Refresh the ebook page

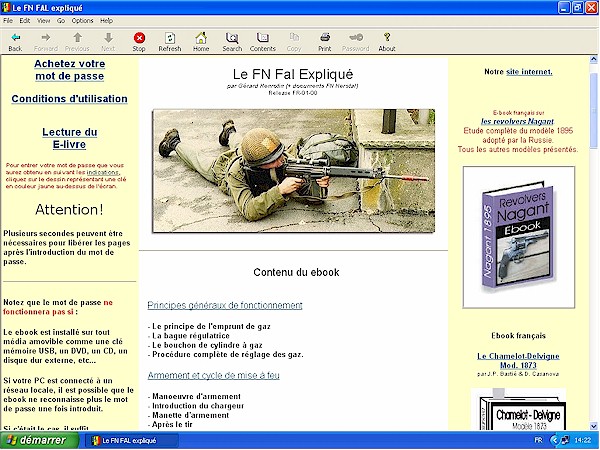coord(170,42)
